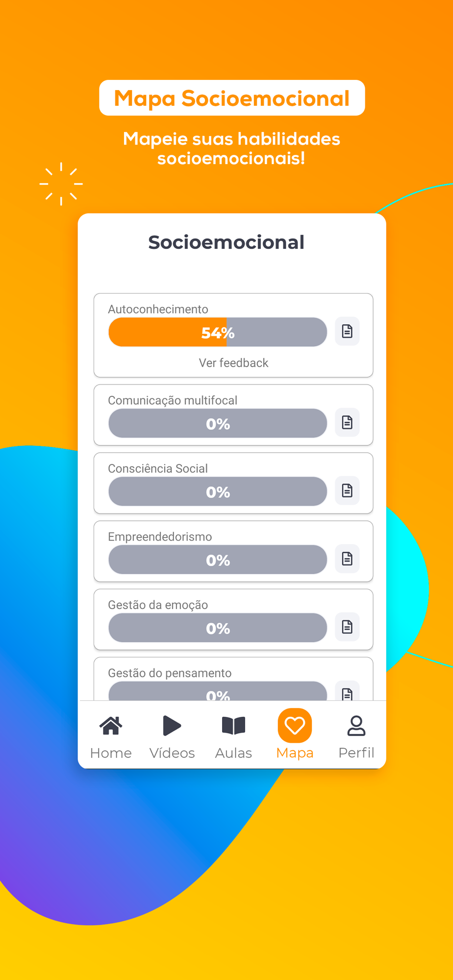Image resolution: width=453 pixels, height=980 pixels.
Task: Open Gestão do pensamento document icon
Action: [347, 693]
